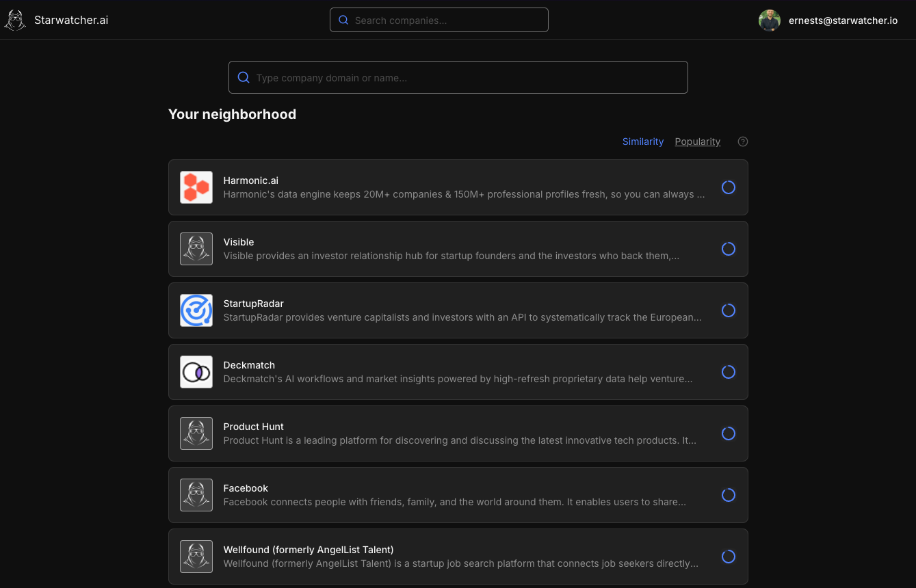Sort neighborhood by Popularity
Viewport: 916px width, 588px height.
(x=698, y=142)
